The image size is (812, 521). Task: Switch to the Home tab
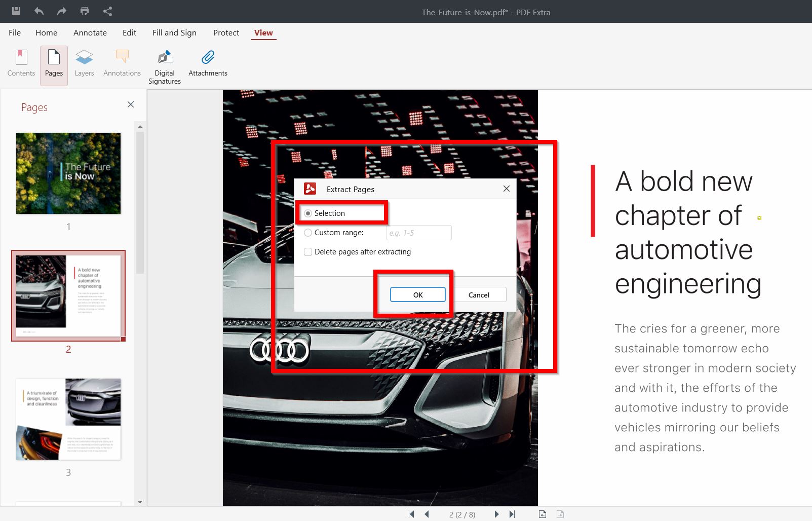click(x=47, y=32)
